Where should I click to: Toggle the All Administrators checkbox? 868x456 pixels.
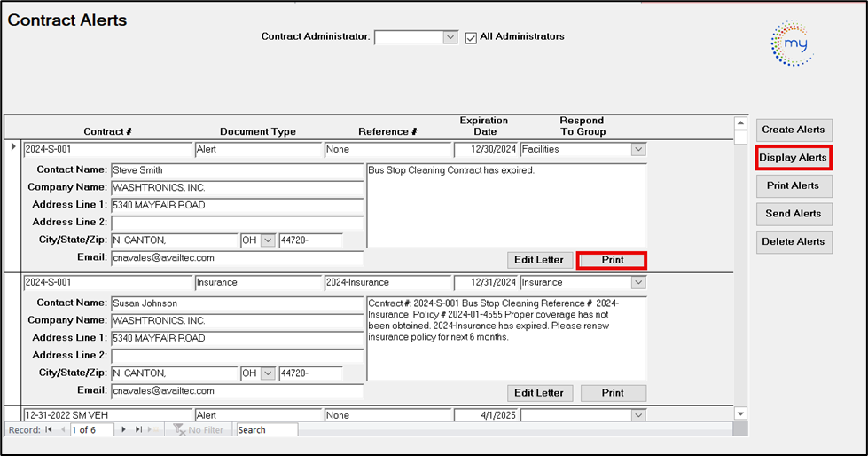[x=471, y=37]
